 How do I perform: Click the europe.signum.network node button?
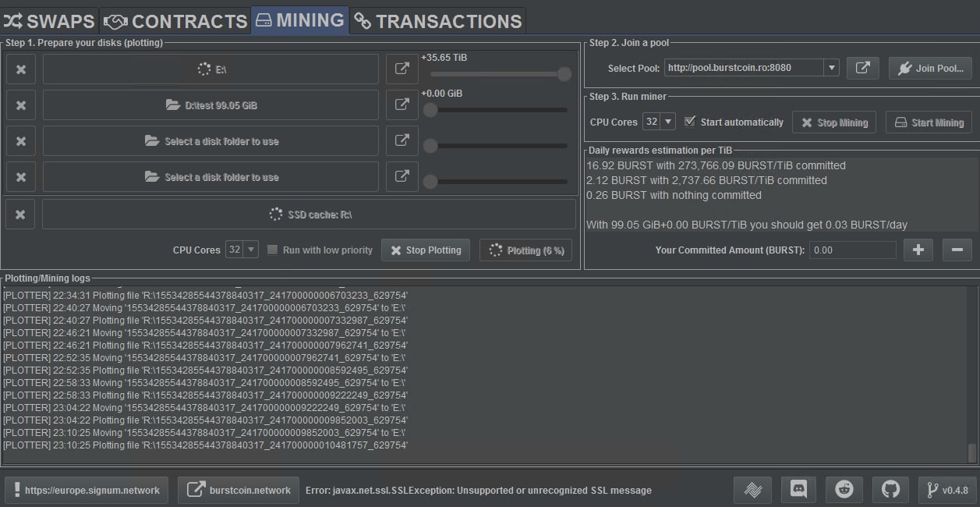click(x=87, y=491)
